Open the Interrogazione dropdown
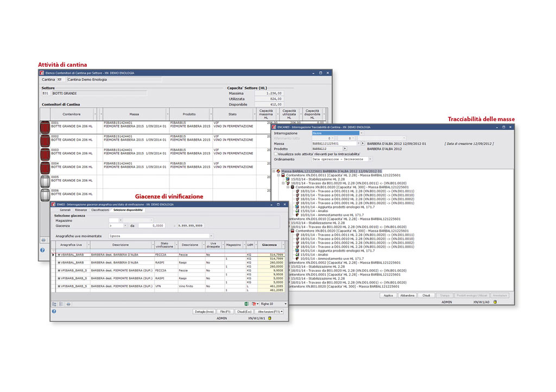 [362, 132]
